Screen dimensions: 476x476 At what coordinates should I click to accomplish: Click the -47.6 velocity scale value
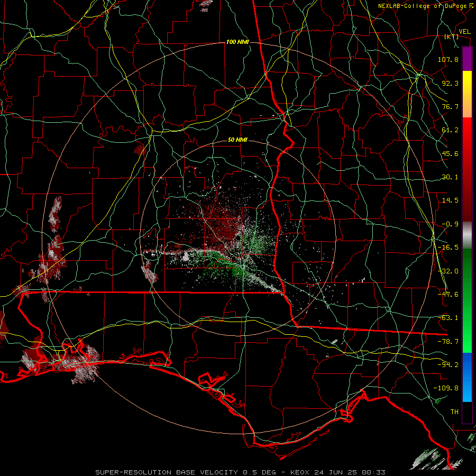click(448, 295)
